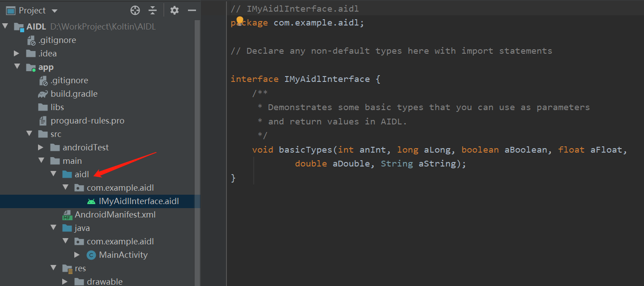Click the libs folder under app
The image size is (644, 286).
coord(58,107)
